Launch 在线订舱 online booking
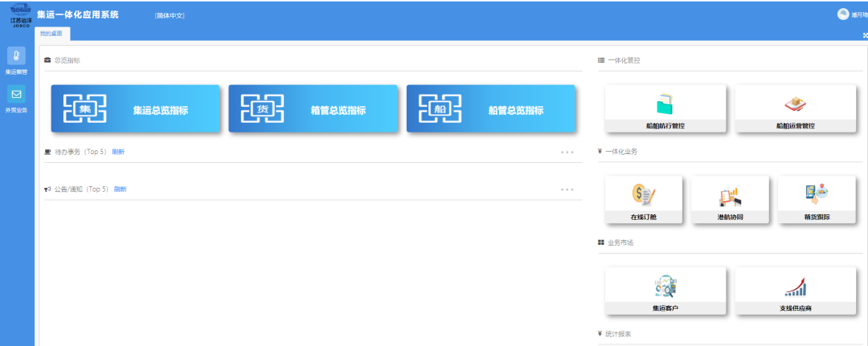 tap(643, 200)
